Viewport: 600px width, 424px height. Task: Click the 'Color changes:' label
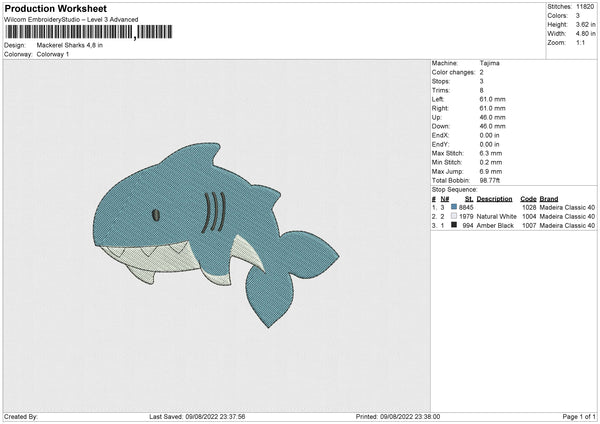tap(453, 72)
